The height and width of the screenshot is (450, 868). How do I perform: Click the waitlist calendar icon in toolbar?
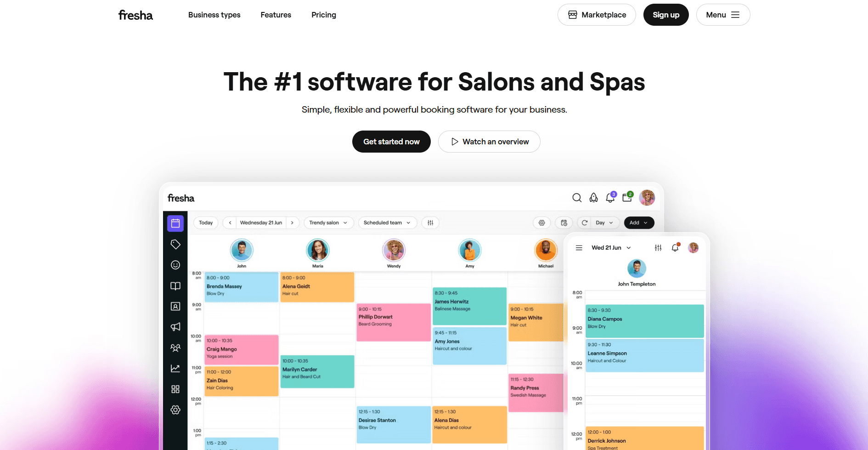(564, 223)
